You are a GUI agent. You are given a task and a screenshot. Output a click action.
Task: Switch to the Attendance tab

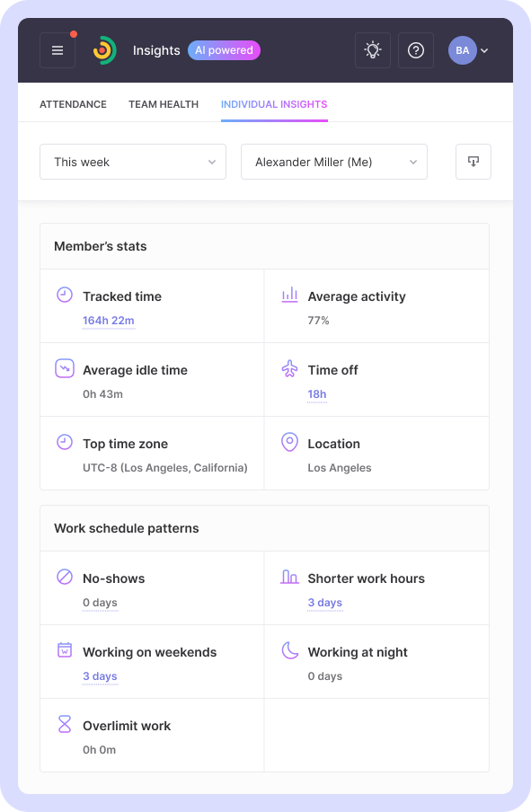coord(73,104)
